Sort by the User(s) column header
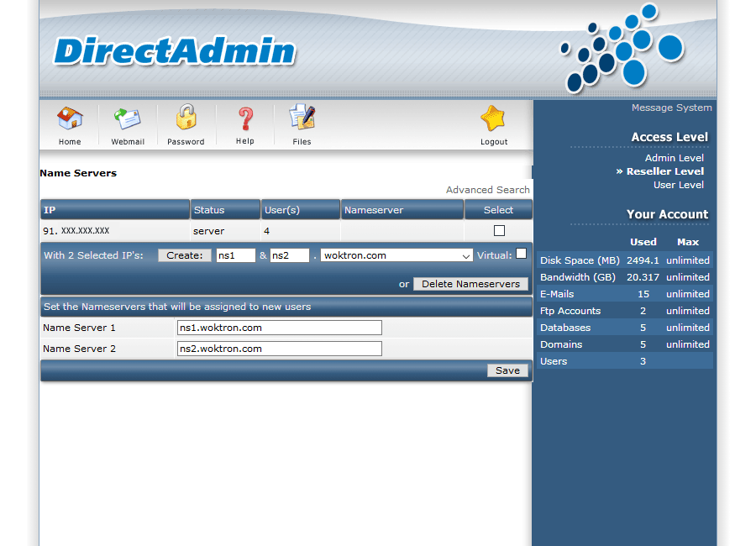756x546 pixels. click(x=301, y=210)
